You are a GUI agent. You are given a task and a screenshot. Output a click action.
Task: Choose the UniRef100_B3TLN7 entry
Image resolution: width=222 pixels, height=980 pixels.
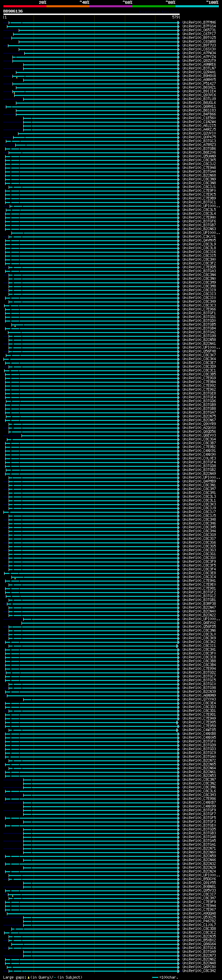click(199, 68)
